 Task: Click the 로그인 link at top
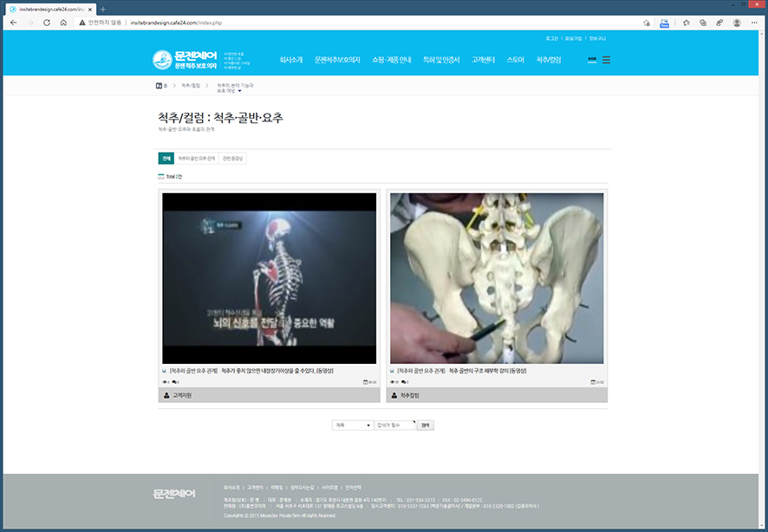(x=552, y=38)
